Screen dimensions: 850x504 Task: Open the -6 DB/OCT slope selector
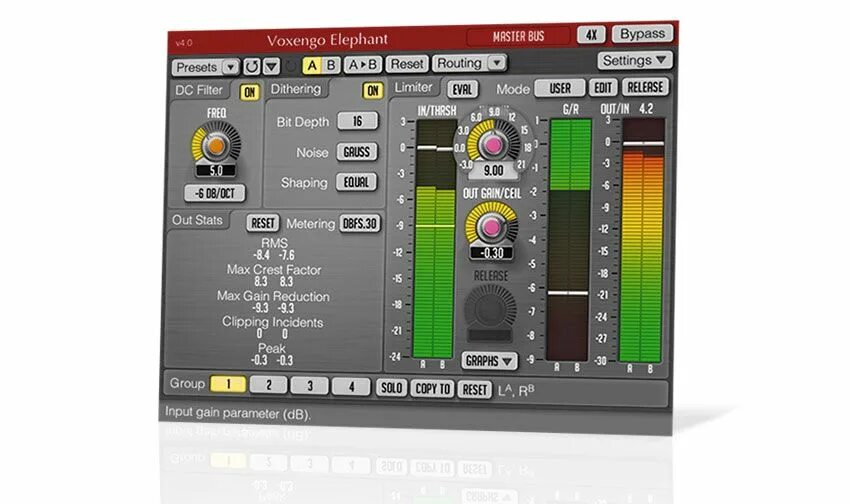215,193
